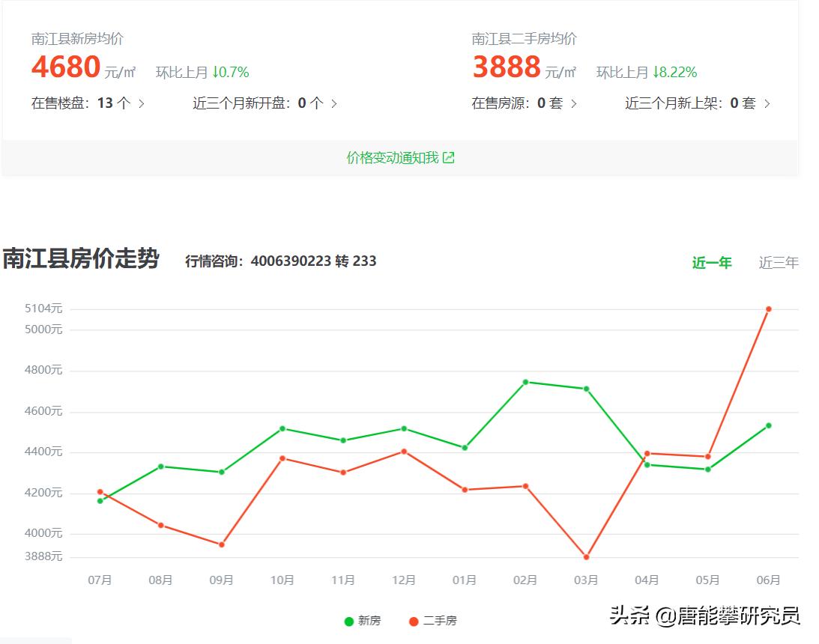Switch to the 近三年 tab
The height and width of the screenshot is (644, 819).
coord(779,263)
